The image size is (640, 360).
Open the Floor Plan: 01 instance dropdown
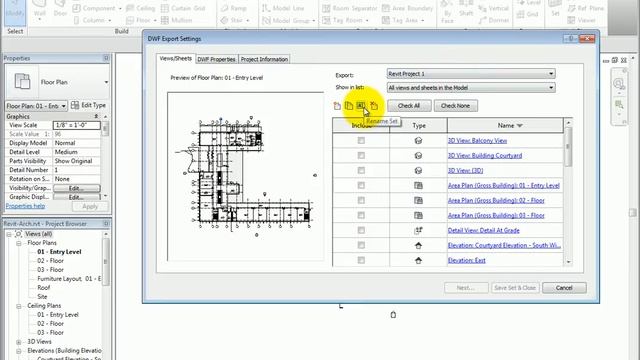click(x=36, y=106)
